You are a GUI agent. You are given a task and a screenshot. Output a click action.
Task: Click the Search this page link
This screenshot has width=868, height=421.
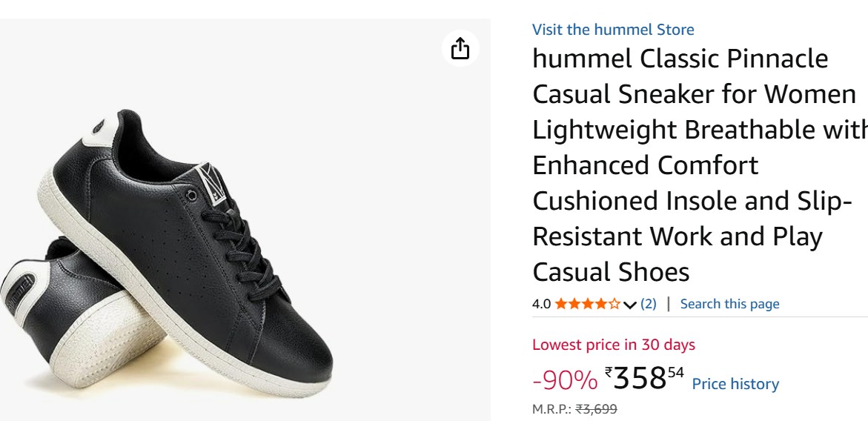point(729,304)
